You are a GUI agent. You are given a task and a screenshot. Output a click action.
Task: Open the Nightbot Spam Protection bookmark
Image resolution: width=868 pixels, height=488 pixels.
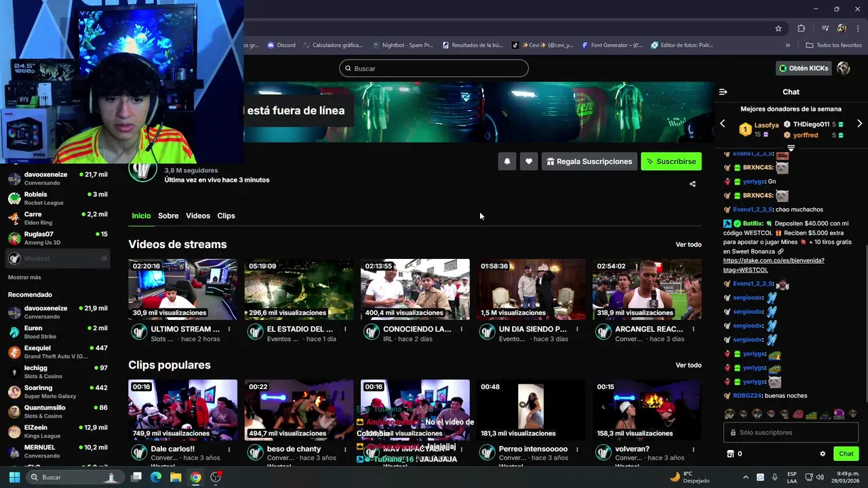403,45
